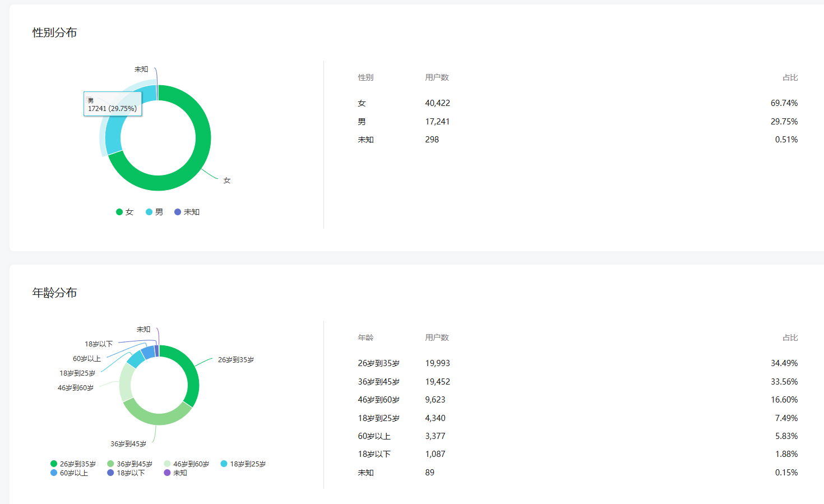Image resolution: width=824 pixels, height=504 pixels.
Task: Toggle 36岁到45岁 in the age chart legend
Action: point(130,464)
